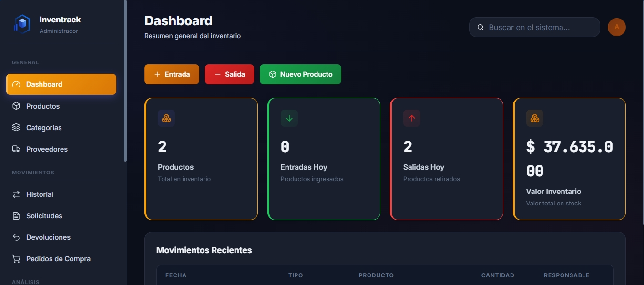Screen dimensions: 644x285
Task: Click the up arrow icon in Salidas Hoy card
Action: pos(412,118)
